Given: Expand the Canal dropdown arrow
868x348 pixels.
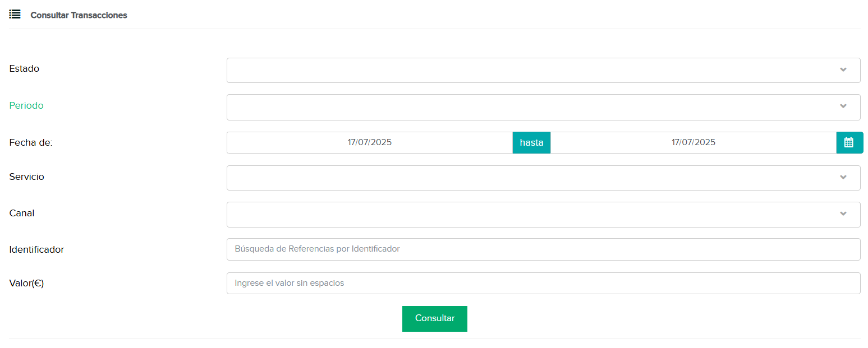Looking at the screenshot, I should [843, 214].
